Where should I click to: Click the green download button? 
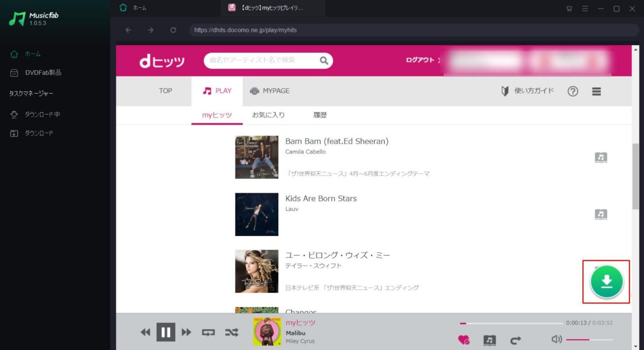(607, 282)
